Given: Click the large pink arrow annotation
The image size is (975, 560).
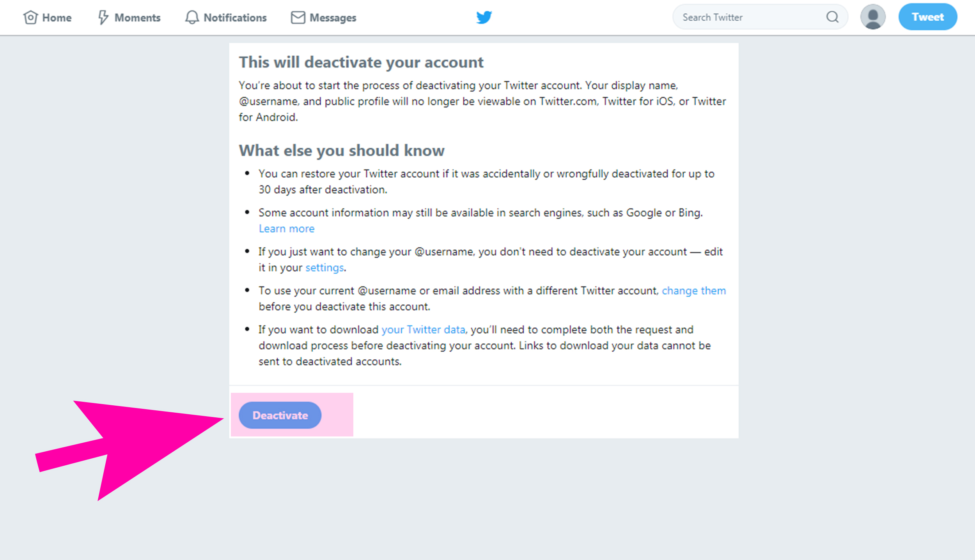Looking at the screenshot, I should tap(129, 444).
